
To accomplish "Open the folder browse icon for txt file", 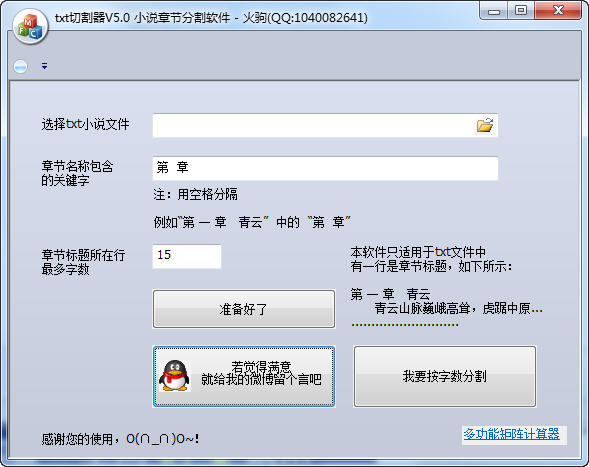I will tap(485, 125).
